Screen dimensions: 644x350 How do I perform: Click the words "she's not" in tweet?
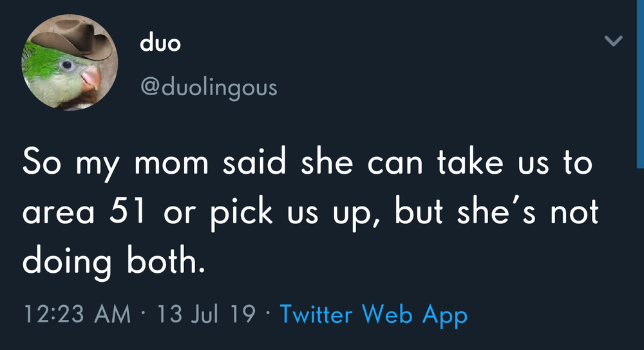[x=528, y=211]
